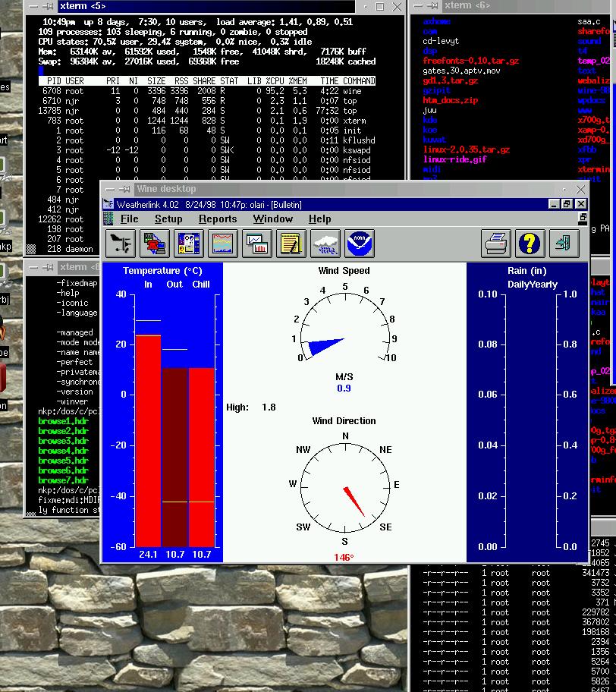The image size is (616, 692).
Task: Open the plot graph windows toolbar icon
Action: (x=257, y=243)
